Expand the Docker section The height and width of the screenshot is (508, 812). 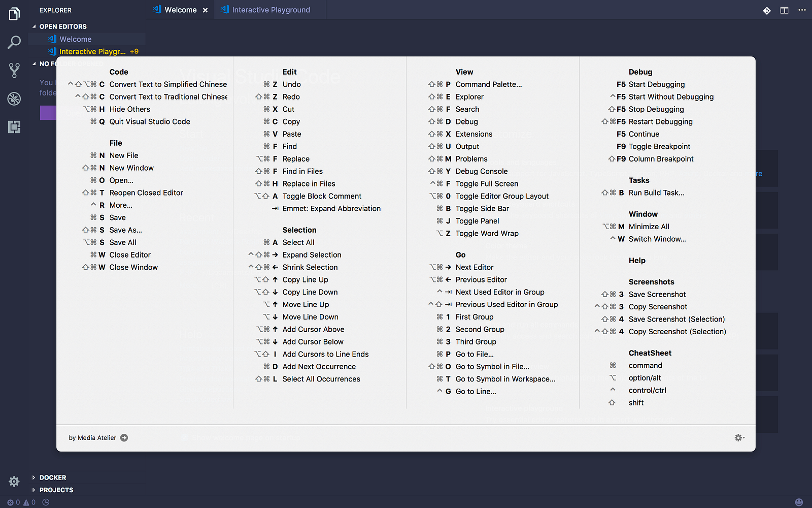[53, 478]
